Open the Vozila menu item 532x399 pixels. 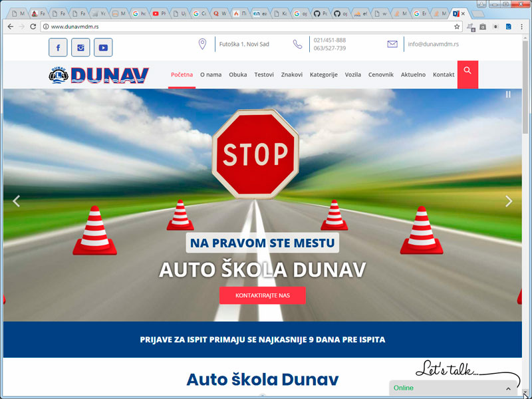[x=353, y=74]
